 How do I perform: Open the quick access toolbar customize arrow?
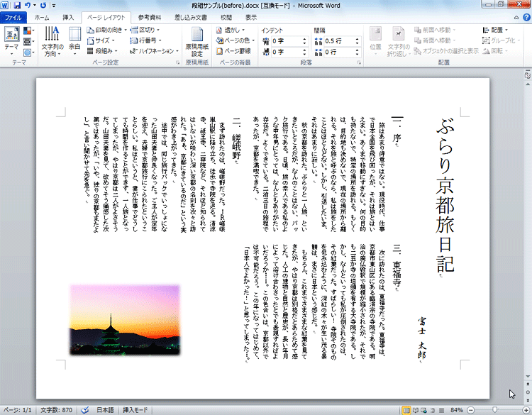53,6
